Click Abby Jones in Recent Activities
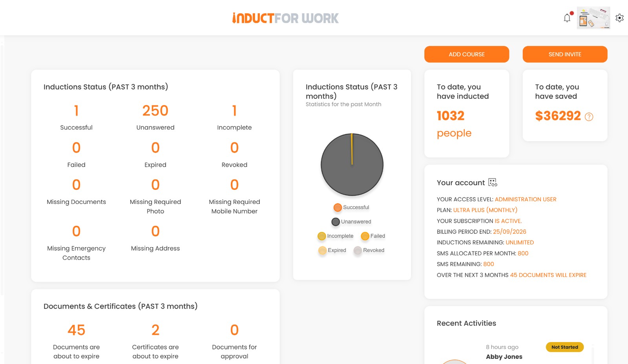 point(504,357)
